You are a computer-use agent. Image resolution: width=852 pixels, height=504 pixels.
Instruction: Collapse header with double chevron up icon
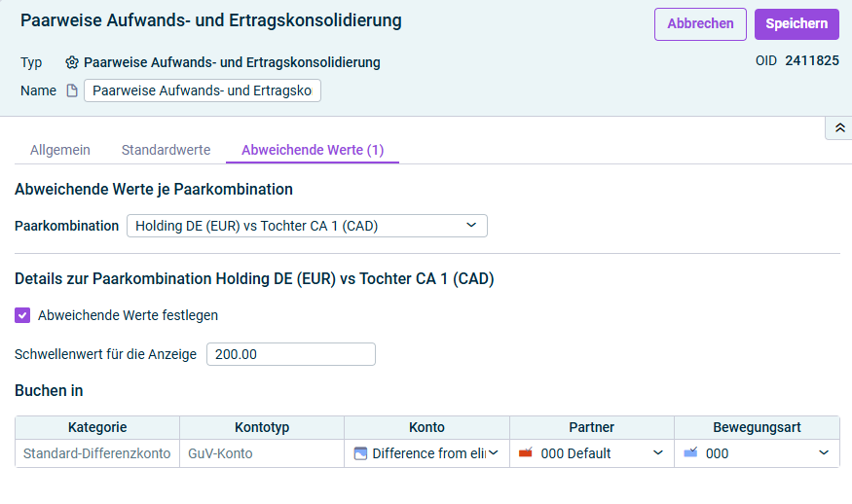tap(839, 128)
